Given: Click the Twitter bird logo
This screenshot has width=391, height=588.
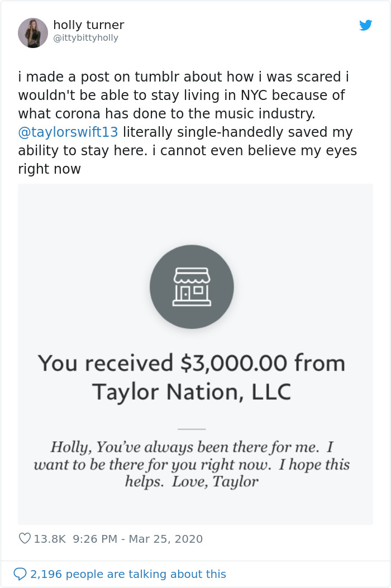Looking at the screenshot, I should pyautogui.click(x=367, y=25).
